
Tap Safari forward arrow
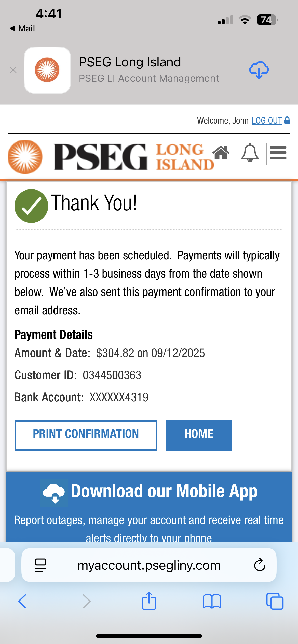(87, 601)
